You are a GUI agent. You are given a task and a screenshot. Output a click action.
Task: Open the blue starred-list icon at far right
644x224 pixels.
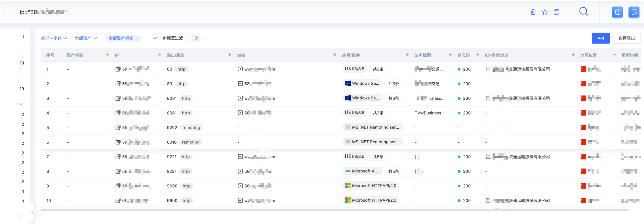[x=634, y=12]
